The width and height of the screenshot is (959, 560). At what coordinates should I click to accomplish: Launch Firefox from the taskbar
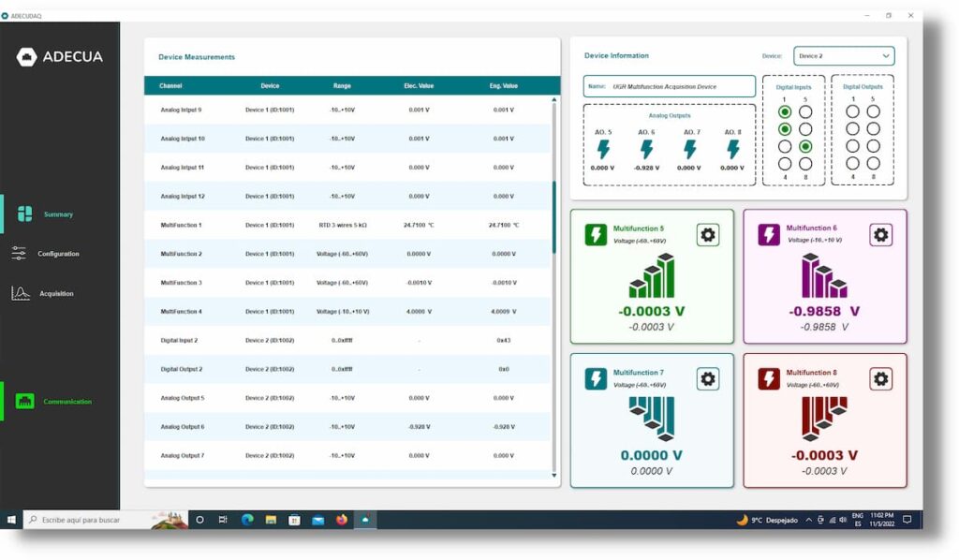(342, 520)
